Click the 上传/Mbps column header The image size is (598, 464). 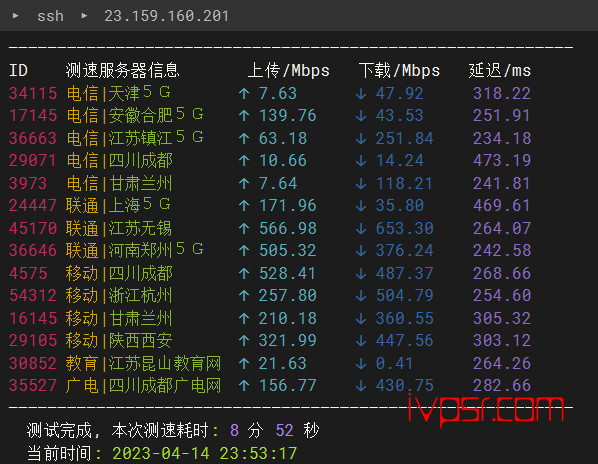288,71
